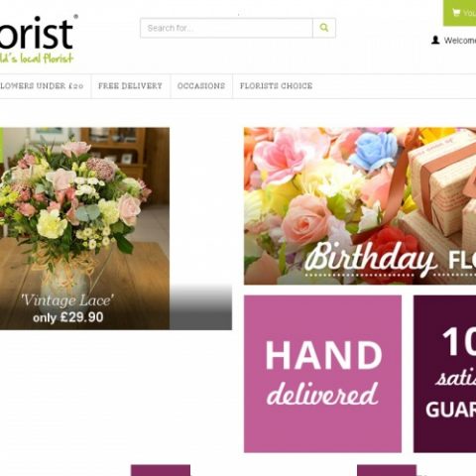Click the purple tile at bottom right

pos(387,470)
